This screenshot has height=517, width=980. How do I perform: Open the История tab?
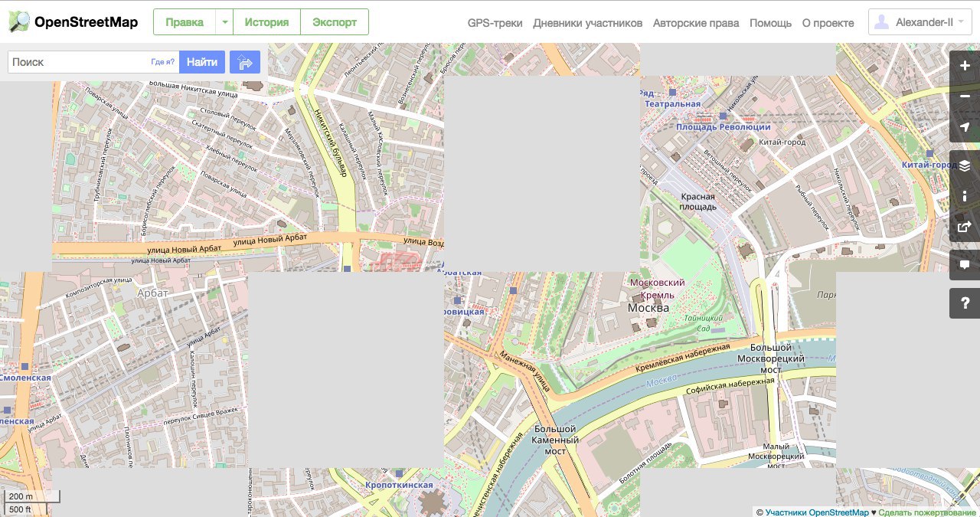click(x=266, y=22)
